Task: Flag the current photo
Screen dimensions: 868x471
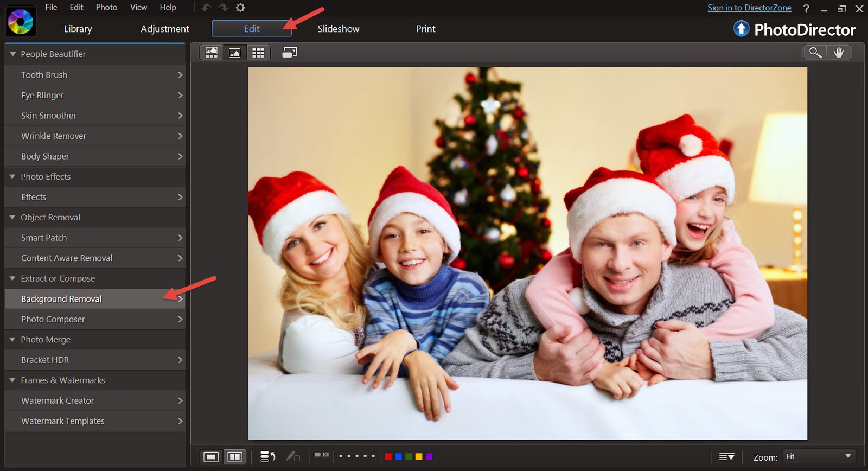Action: 317,456
